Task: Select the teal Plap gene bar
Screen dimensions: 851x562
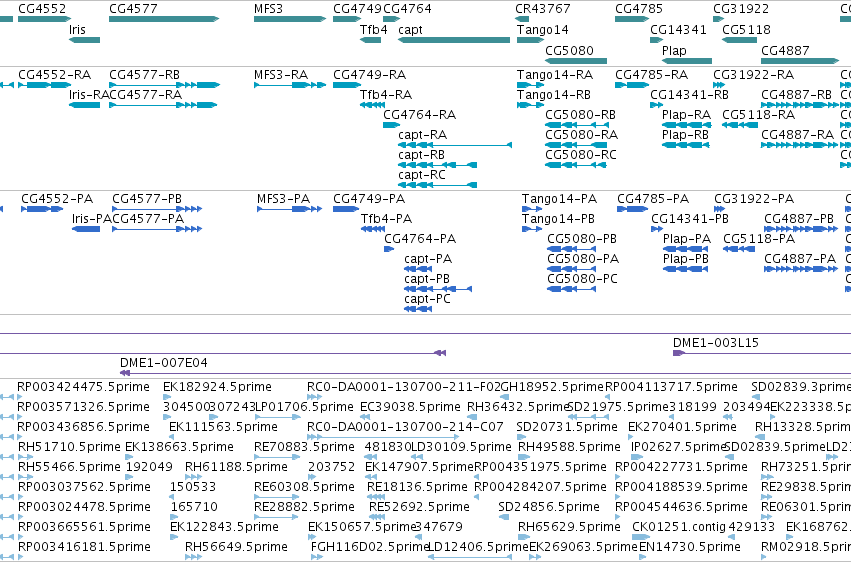Action: pos(687,61)
